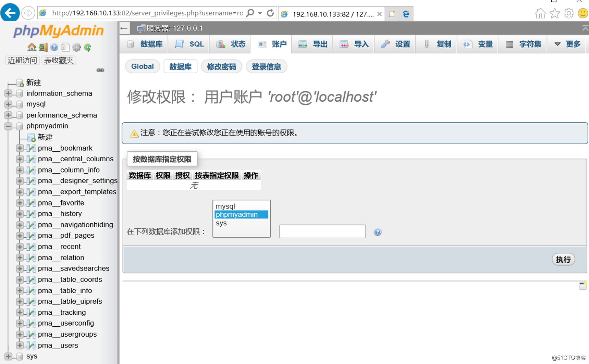The height and width of the screenshot is (364, 589).
Task: Select phpmyadmin in database list box
Action: [x=241, y=214]
